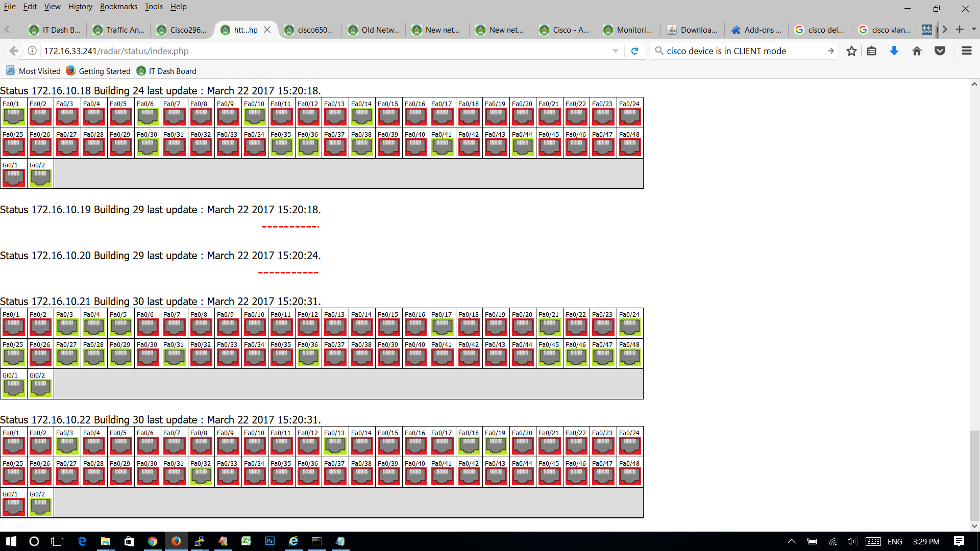Screen dimensions: 980x551
Task: Open the downloads arrow icon
Action: [x=894, y=51]
